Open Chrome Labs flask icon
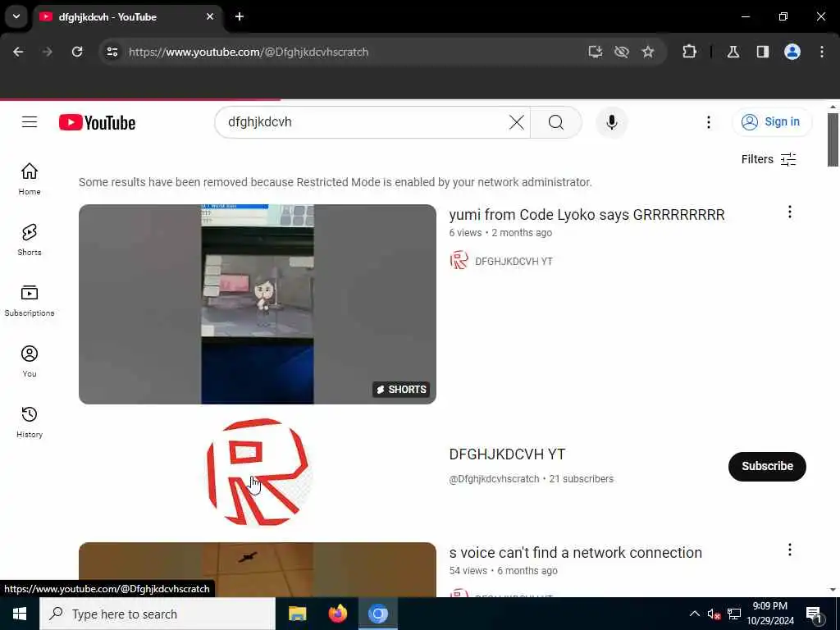Image resolution: width=840 pixels, height=630 pixels. coord(733,52)
